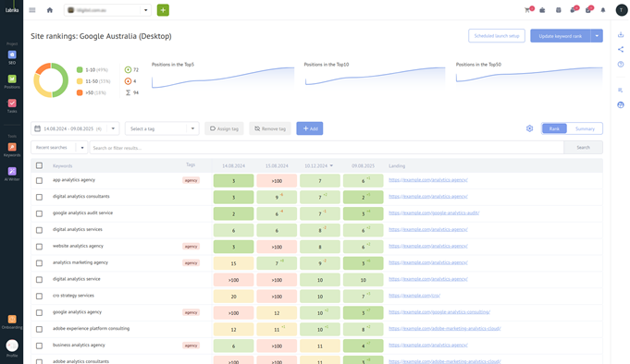Check the 'app analytics agency' row checkbox
630x364 pixels.
pyautogui.click(x=39, y=180)
